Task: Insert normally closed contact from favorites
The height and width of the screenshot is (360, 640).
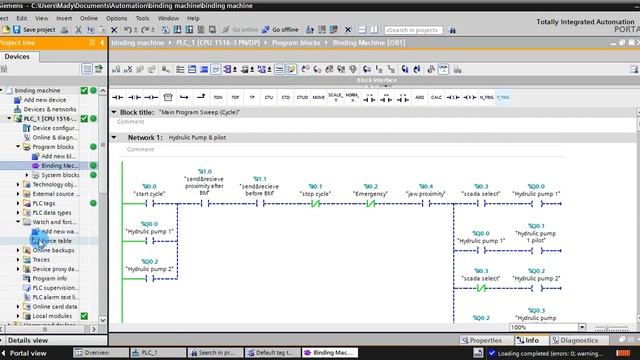Action: coord(134,98)
